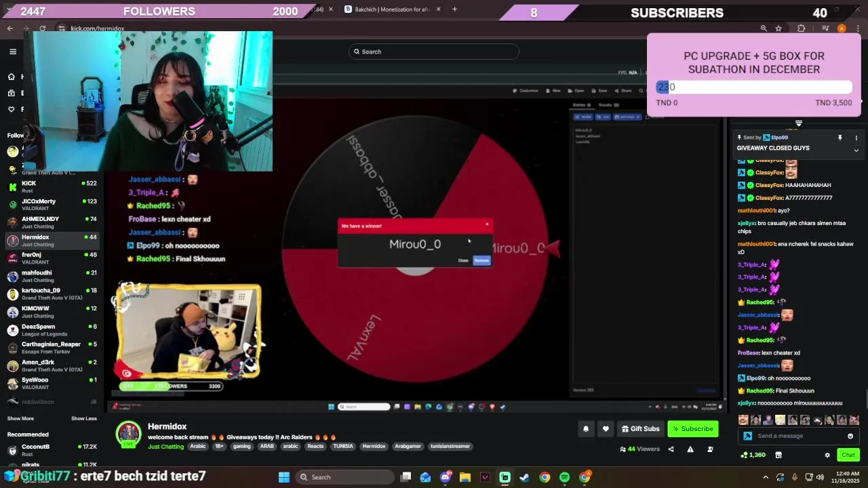Image resolution: width=868 pixels, height=488 pixels.
Task: Open Browse icon in Kick sidebar
Action: click(11, 93)
